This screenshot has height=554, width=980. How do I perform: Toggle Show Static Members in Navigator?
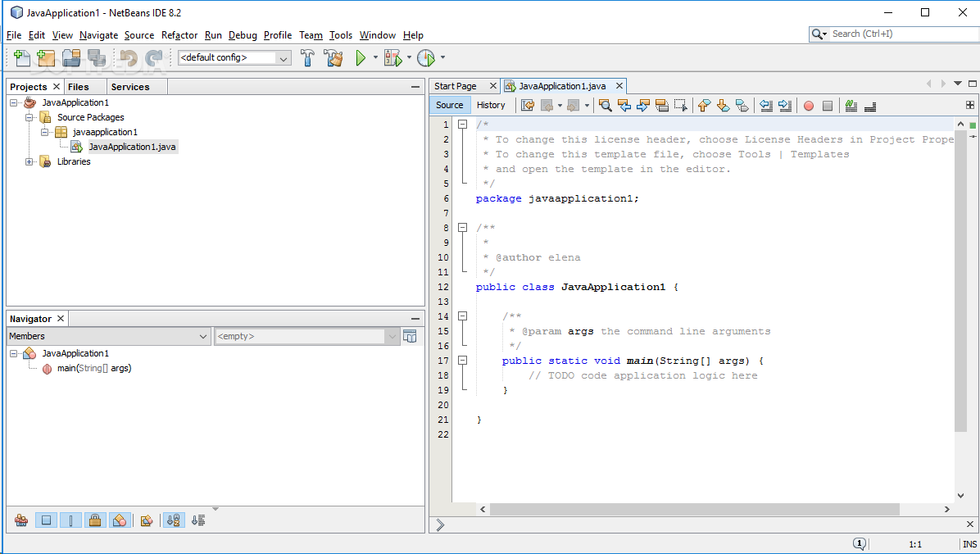(x=70, y=520)
